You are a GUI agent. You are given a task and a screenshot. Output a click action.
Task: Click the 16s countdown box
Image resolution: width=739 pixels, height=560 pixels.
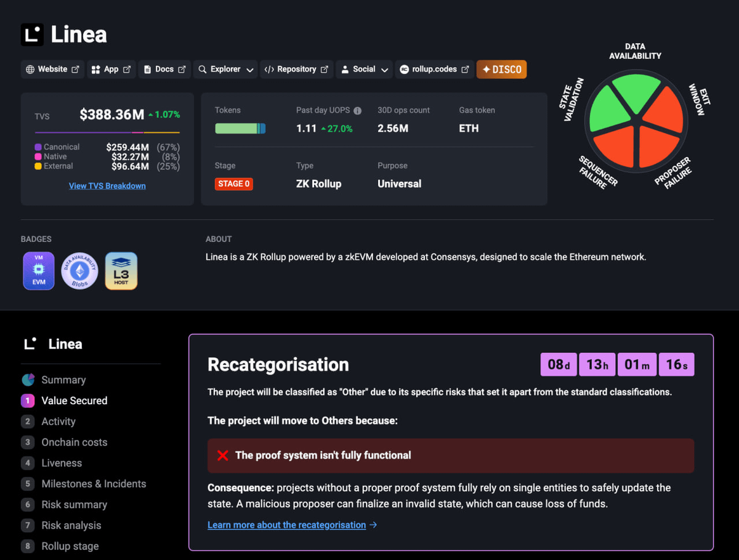676,365
